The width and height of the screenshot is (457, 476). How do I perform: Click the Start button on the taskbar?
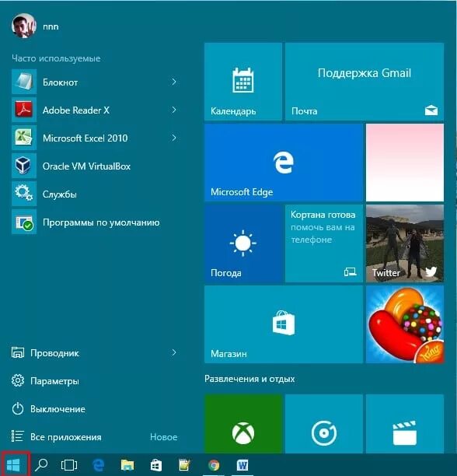[13, 464]
